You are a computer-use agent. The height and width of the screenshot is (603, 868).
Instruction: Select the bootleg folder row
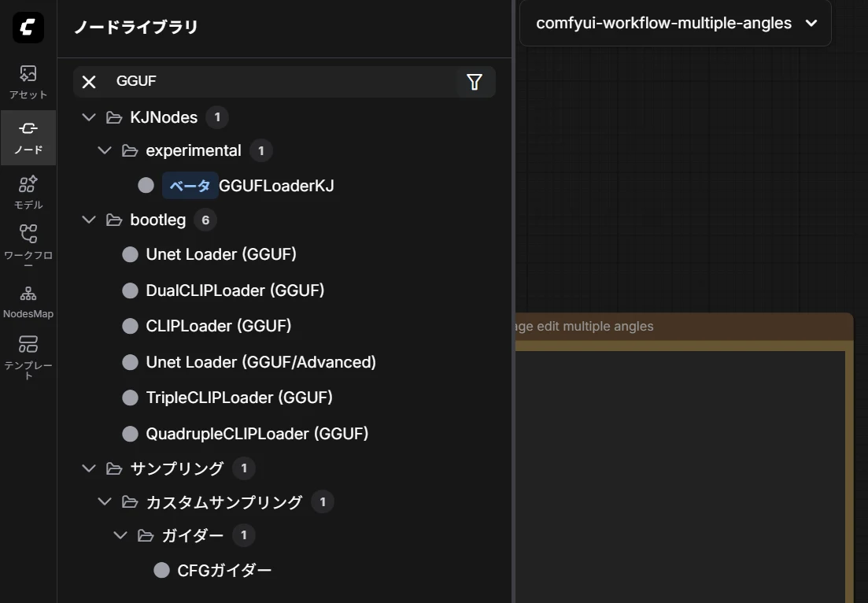tap(285, 220)
